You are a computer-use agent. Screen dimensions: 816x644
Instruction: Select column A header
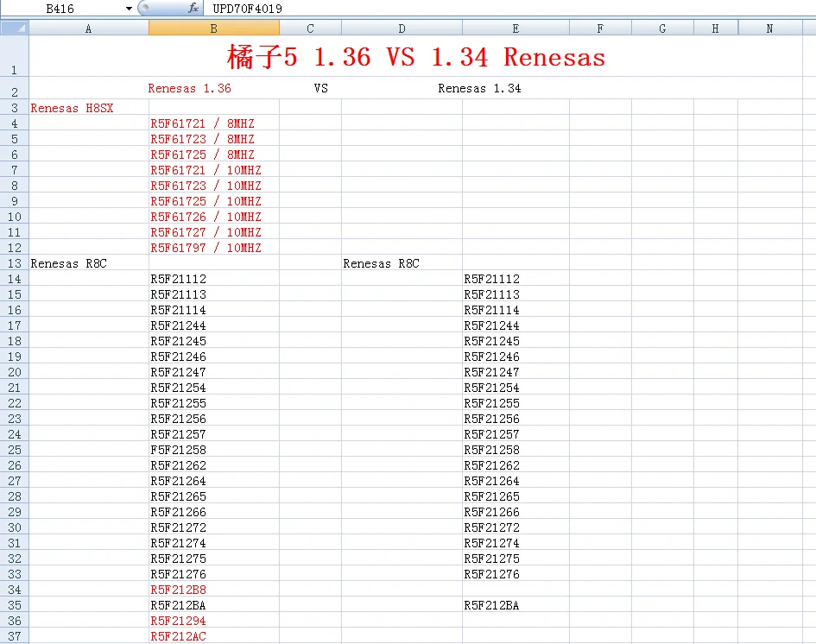click(x=88, y=28)
